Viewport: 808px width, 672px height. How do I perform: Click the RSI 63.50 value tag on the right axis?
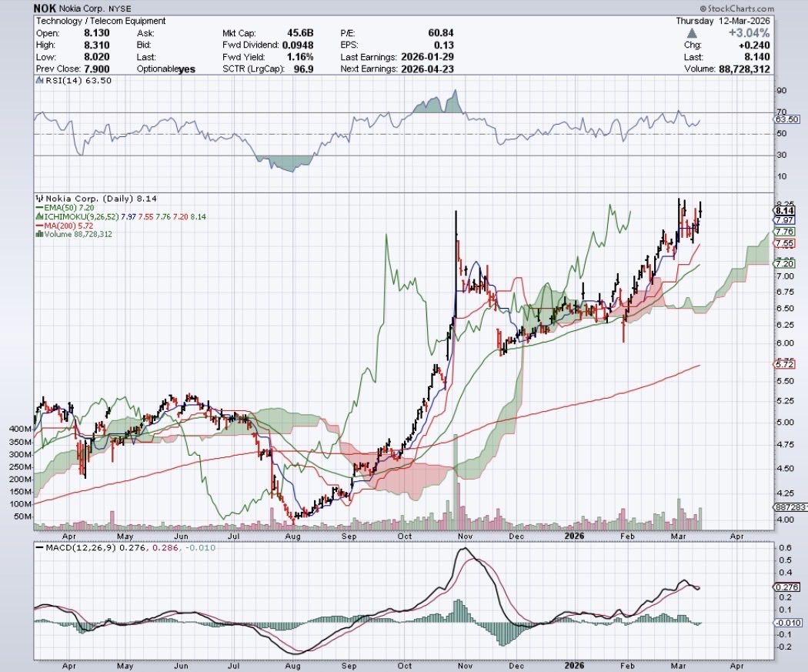click(787, 119)
